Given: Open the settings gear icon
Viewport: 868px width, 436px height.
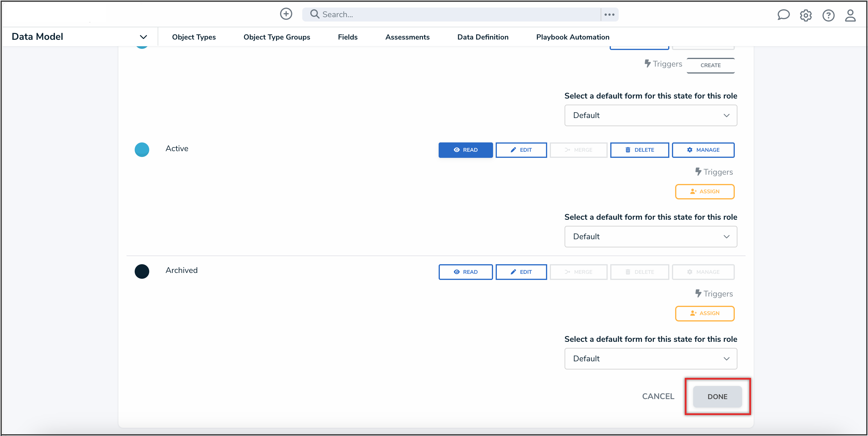Looking at the screenshot, I should coord(806,15).
